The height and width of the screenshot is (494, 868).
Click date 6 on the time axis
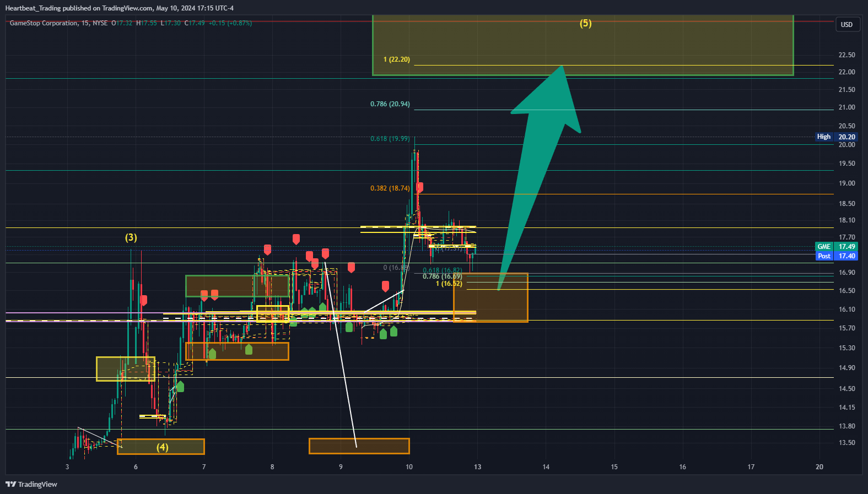click(x=136, y=467)
